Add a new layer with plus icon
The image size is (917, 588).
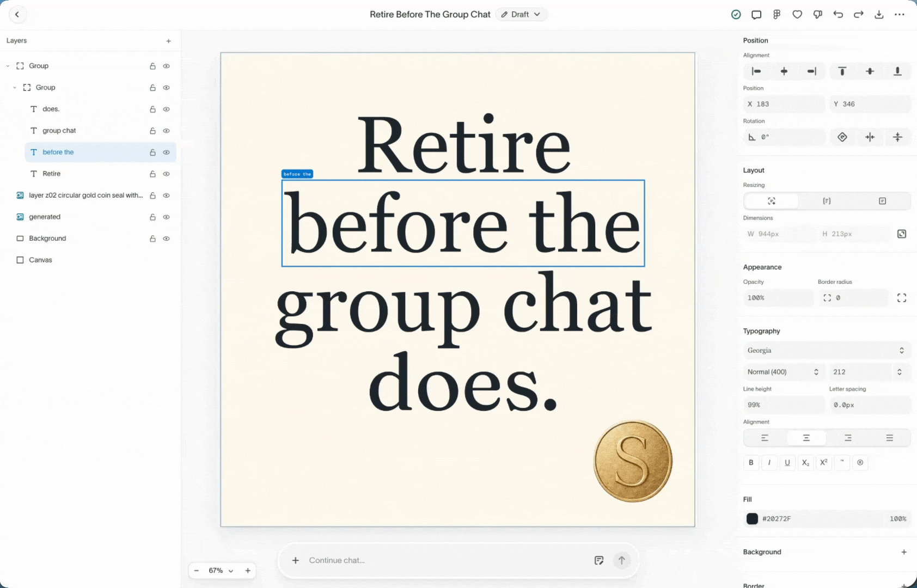click(169, 41)
